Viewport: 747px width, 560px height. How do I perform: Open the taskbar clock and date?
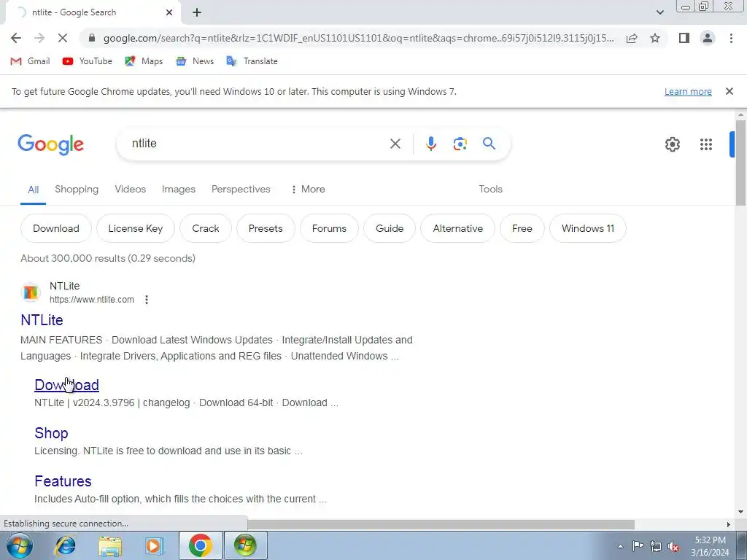[x=710, y=546]
